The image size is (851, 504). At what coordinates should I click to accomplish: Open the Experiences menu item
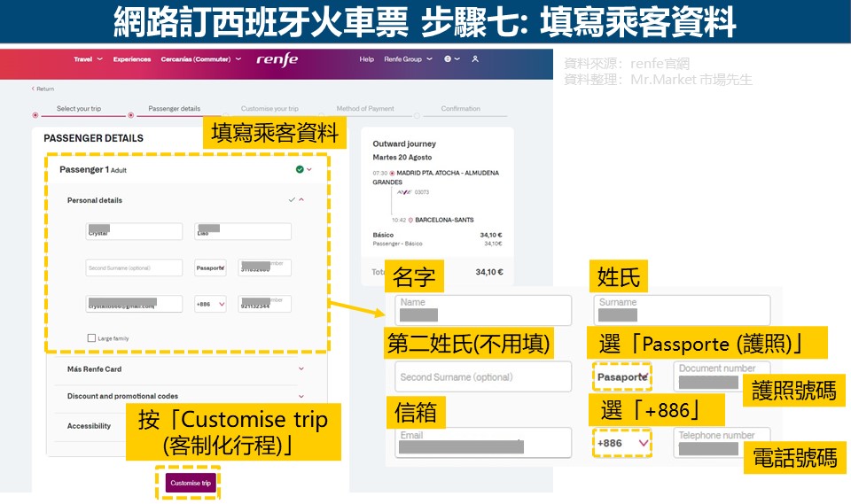pyautogui.click(x=132, y=59)
